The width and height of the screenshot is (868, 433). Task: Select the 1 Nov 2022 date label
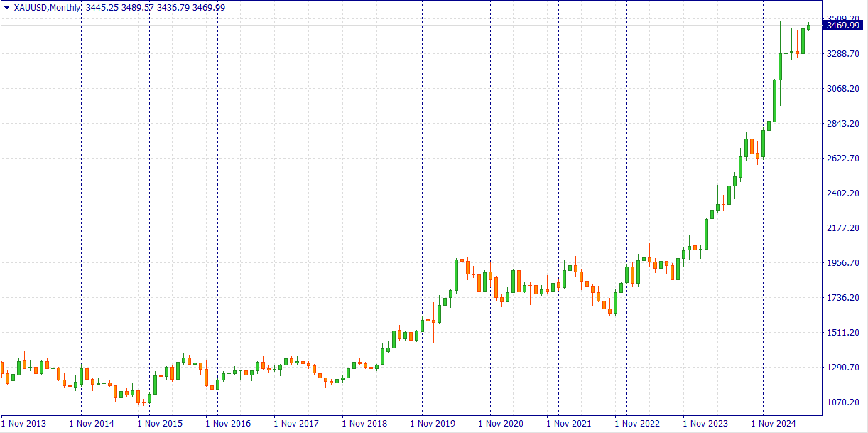point(637,424)
